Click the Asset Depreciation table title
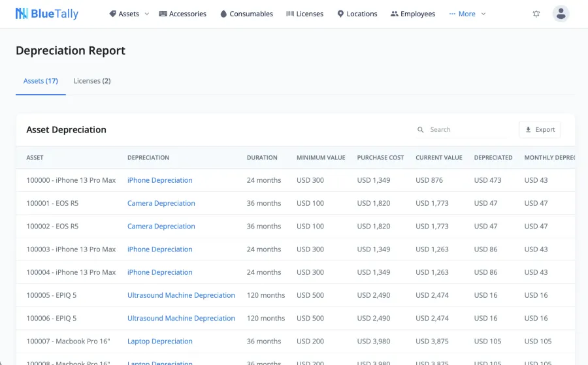 point(67,130)
